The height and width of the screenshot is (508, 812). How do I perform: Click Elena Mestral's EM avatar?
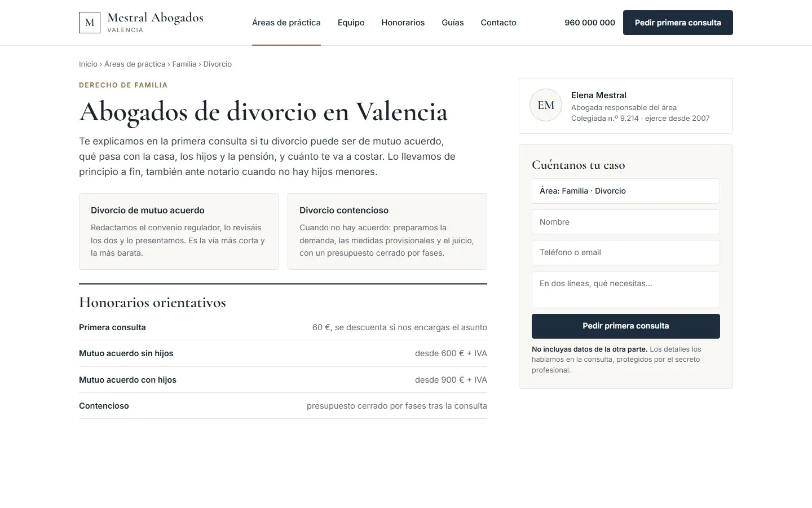pyautogui.click(x=546, y=105)
